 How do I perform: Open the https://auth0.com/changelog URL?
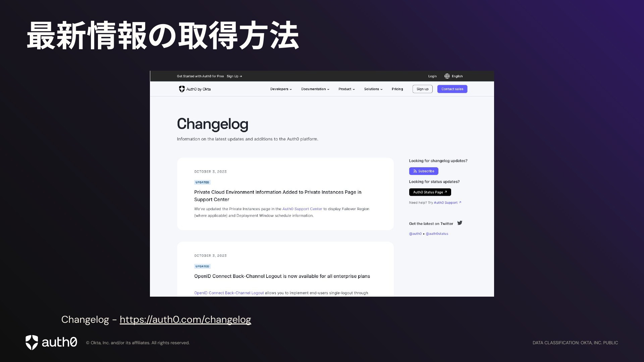(185, 320)
